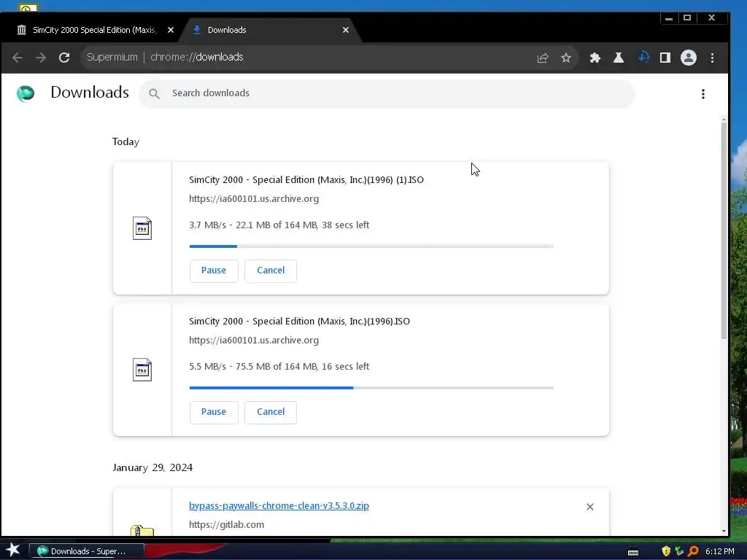Click the browser forward arrow
This screenshot has width=747, height=560.
[x=41, y=58]
